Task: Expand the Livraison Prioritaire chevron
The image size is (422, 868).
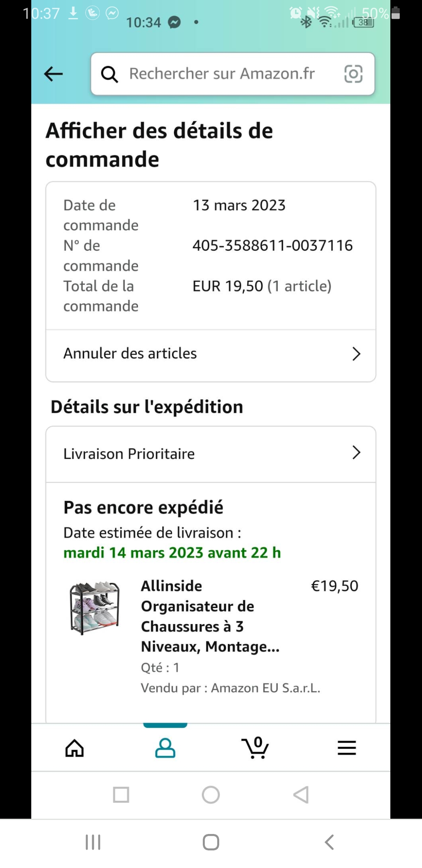Action: (356, 453)
